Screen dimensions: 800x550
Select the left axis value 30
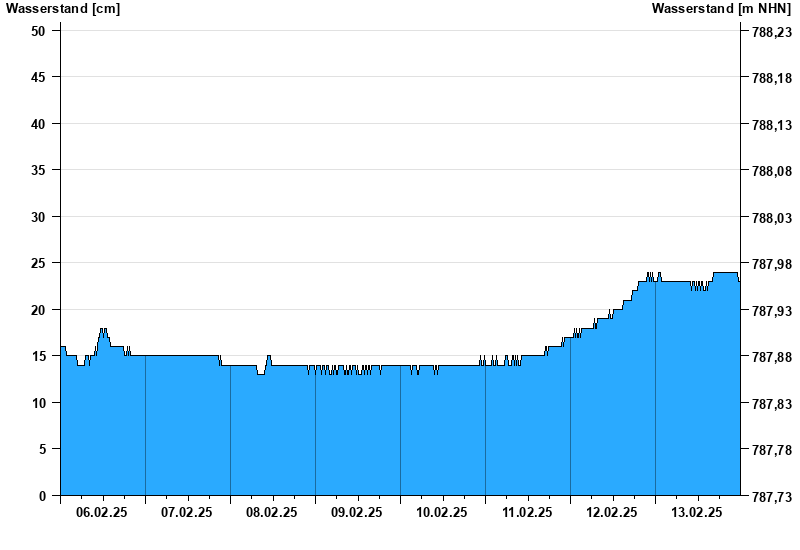coord(38,217)
